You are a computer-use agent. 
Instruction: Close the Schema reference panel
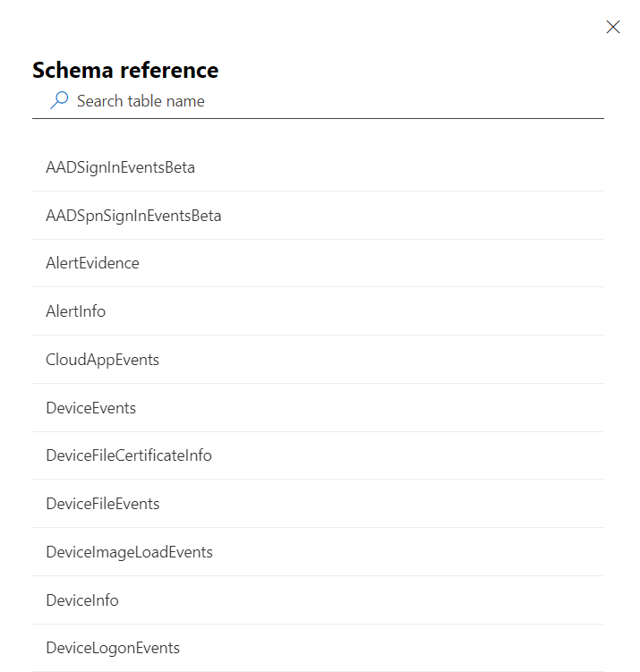click(613, 27)
